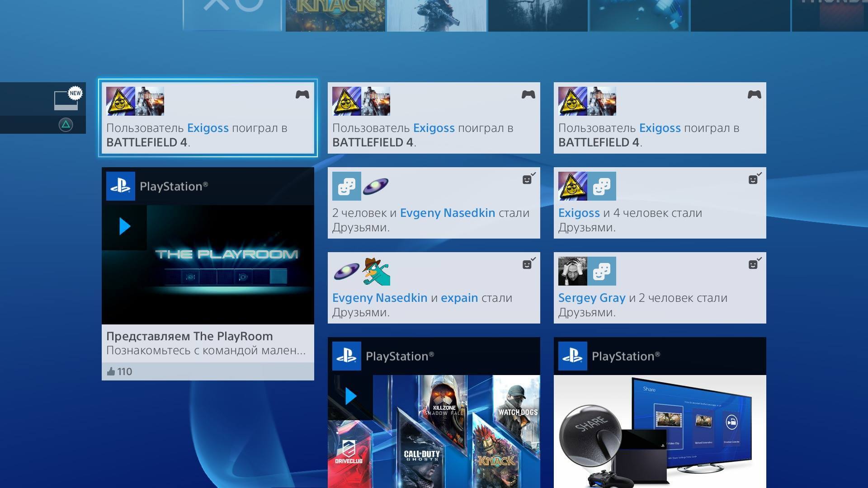The height and width of the screenshot is (488, 868).
Task: Play the PS4 games lineup video
Action: point(351,396)
